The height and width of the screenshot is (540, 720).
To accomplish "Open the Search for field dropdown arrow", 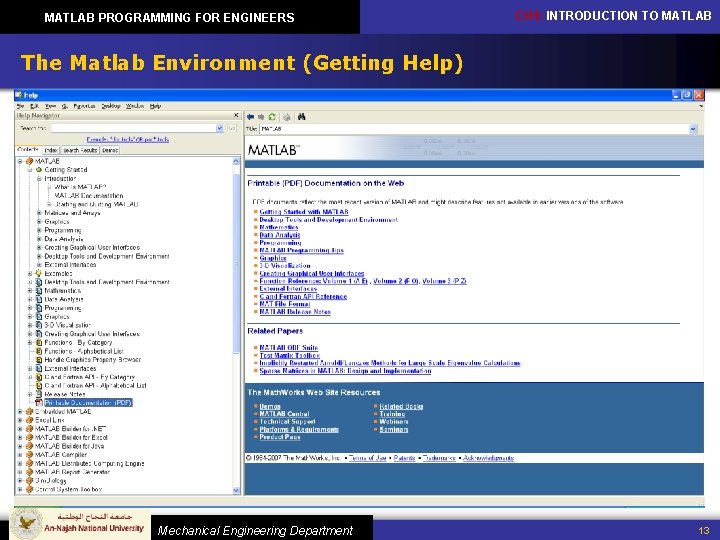I will click(x=219, y=128).
